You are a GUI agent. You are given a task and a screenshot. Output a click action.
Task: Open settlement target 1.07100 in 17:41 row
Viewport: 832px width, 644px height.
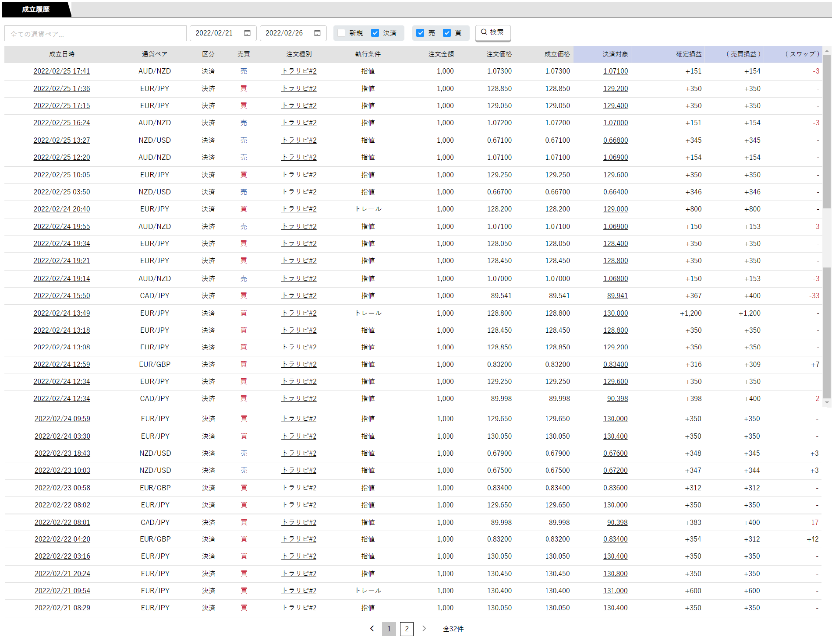tap(616, 71)
